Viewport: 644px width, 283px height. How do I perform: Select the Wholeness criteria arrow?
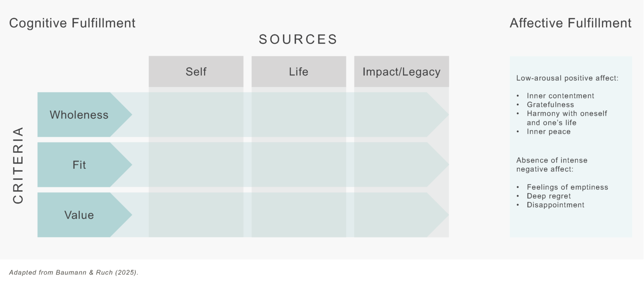(79, 115)
